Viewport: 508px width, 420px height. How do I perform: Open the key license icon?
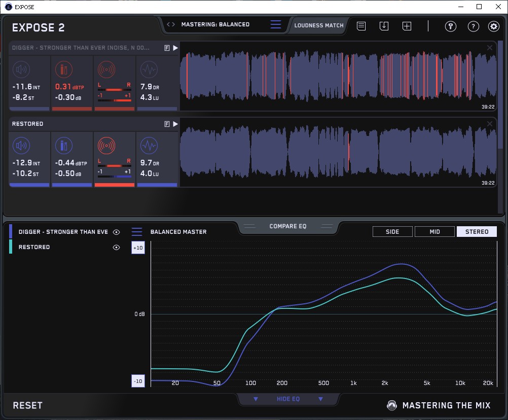point(450,26)
